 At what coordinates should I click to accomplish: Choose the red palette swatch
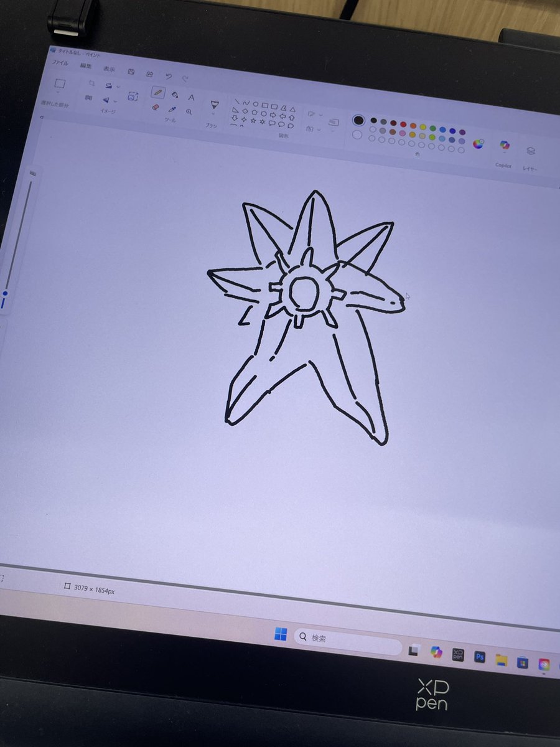pyautogui.click(x=403, y=124)
